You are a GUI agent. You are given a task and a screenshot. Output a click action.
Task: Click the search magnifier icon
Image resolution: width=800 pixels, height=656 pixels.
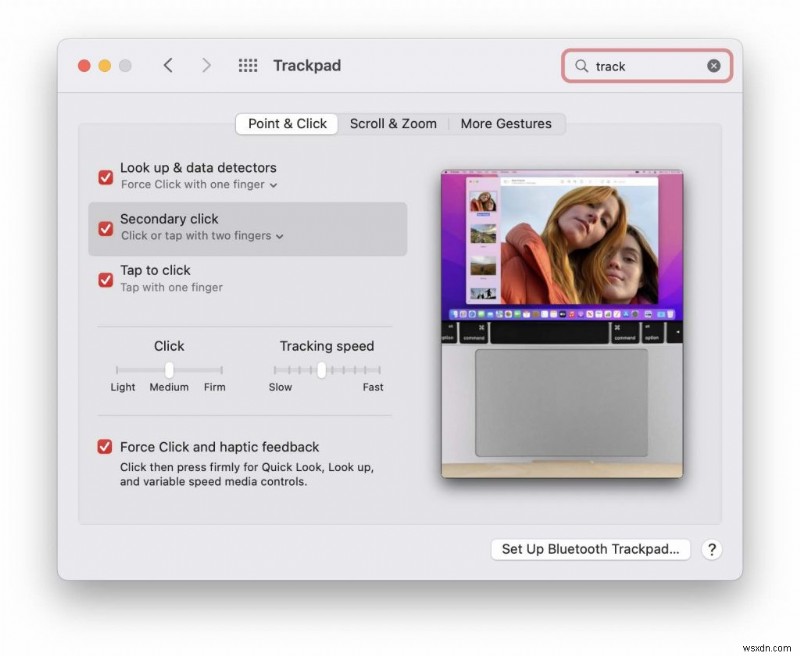point(581,65)
